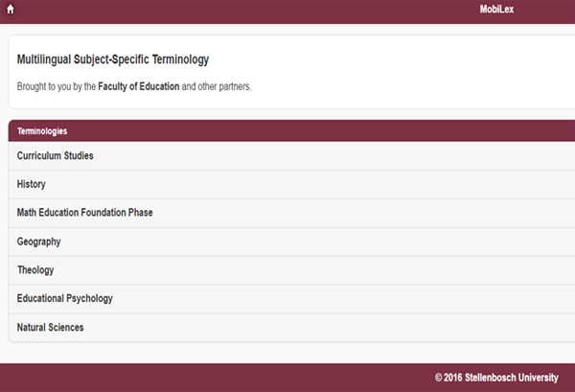Click the Multilingual Subject-Specific Terminology heading

113,59
